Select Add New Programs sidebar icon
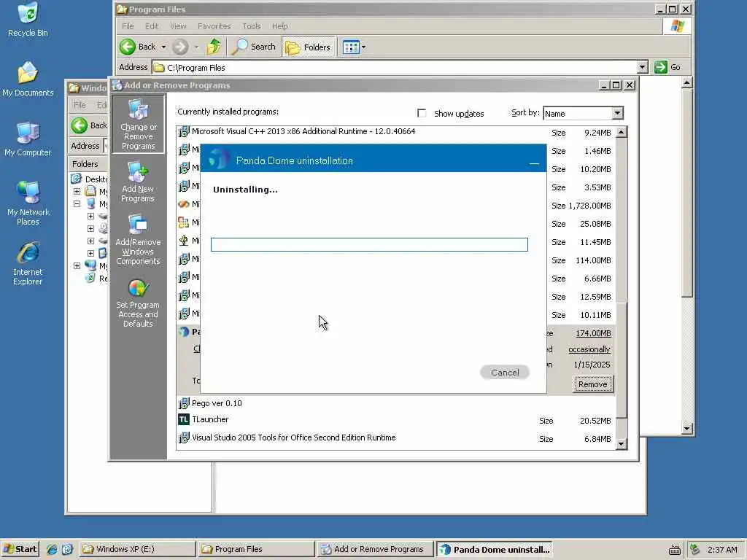Viewport: 747px width, 560px height. point(138,182)
